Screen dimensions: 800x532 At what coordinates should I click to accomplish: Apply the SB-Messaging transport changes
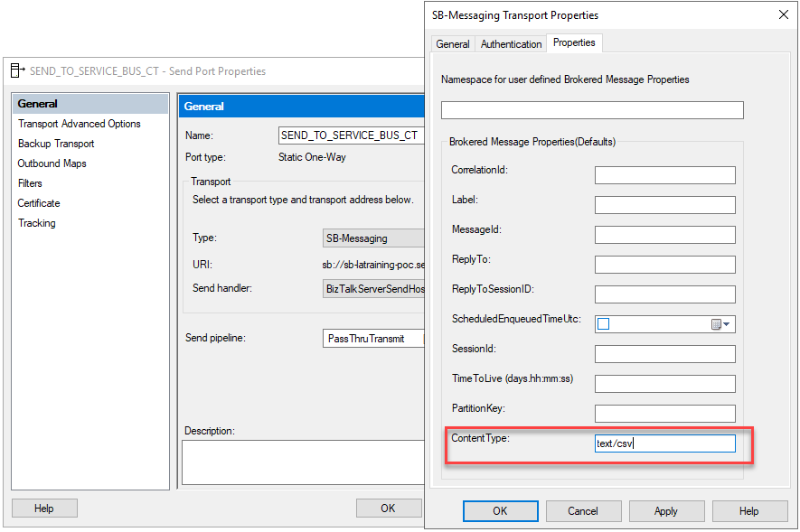tap(666, 510)
